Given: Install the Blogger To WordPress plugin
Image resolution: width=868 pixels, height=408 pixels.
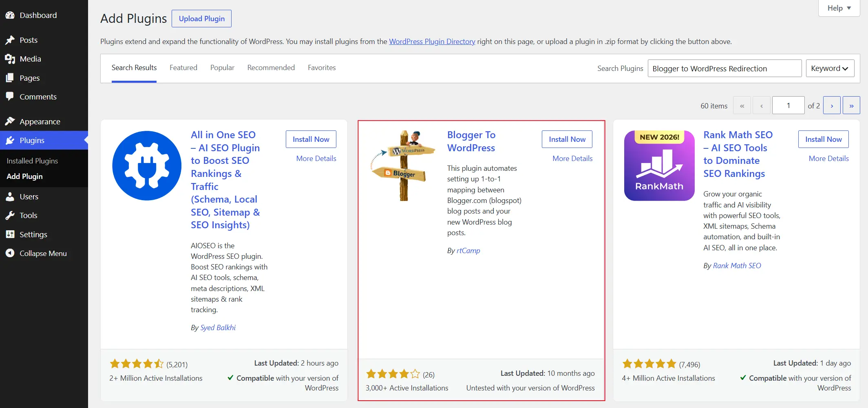Looking at the screenshot, I should pyautogui.click(x=567, y=139).
